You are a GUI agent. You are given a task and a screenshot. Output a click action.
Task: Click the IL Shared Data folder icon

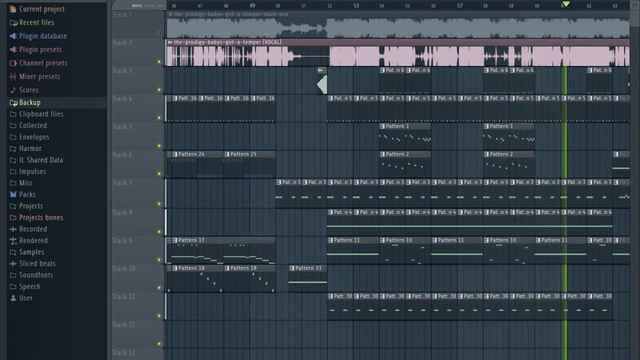click(13, 160)
